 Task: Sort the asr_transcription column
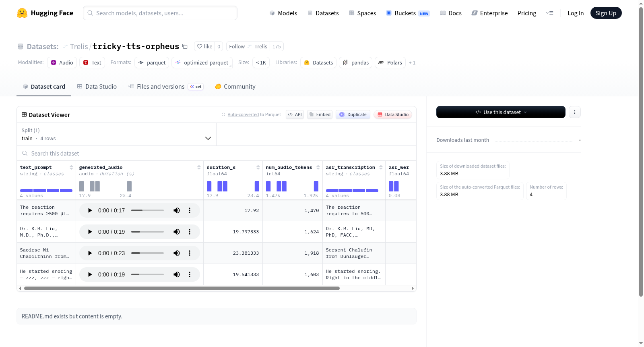(381, 167)
